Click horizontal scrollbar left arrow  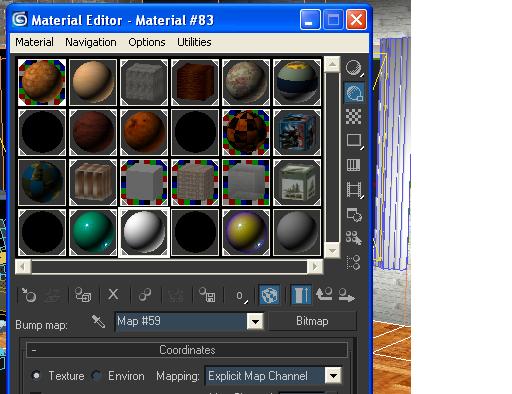pyautogui.click(x=23, y=267)
